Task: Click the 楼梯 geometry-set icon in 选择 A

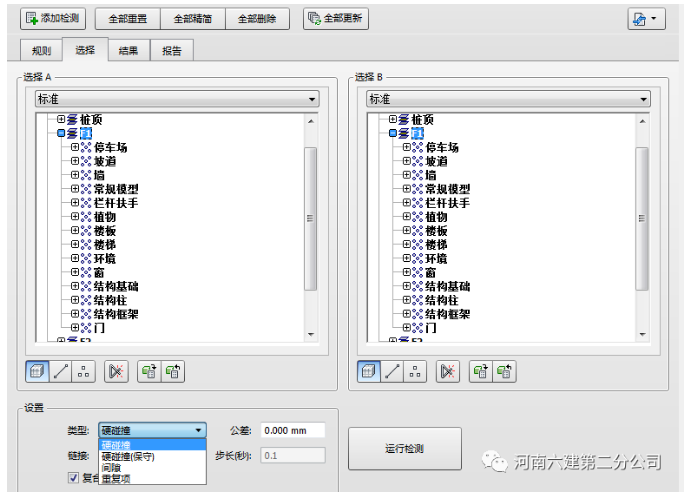Action: point(86,245)
